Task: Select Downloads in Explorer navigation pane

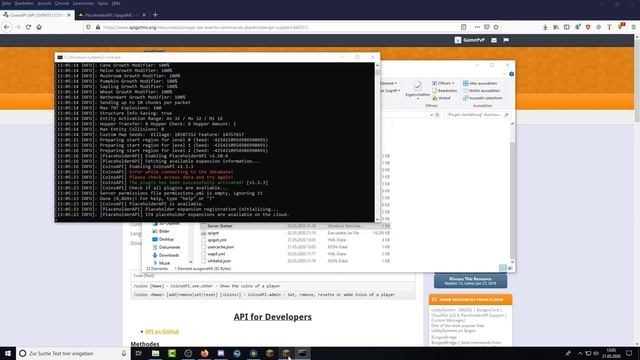Action: tap(165, 255)
